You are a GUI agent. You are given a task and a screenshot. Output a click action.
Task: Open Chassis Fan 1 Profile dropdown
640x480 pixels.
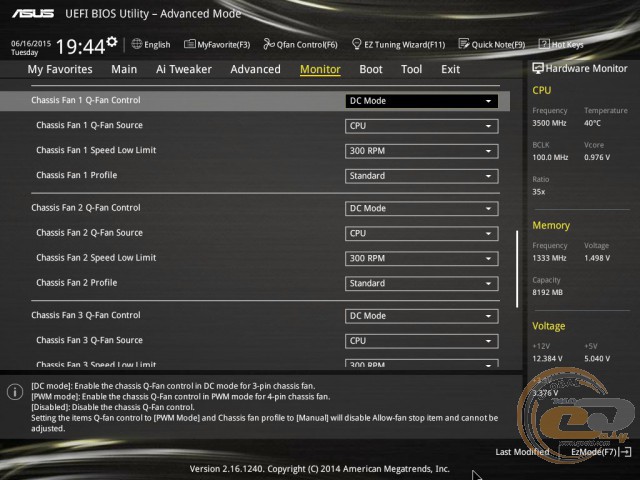pos(422,176)
